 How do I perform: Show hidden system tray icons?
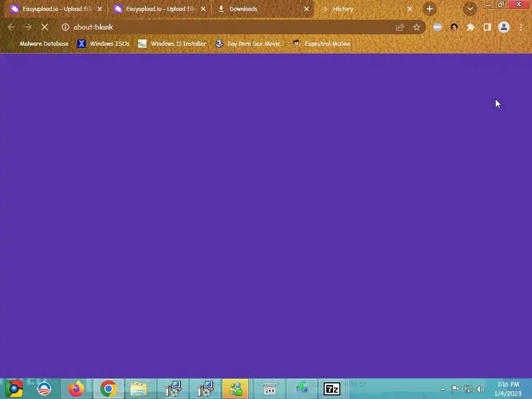coord(443,389)
